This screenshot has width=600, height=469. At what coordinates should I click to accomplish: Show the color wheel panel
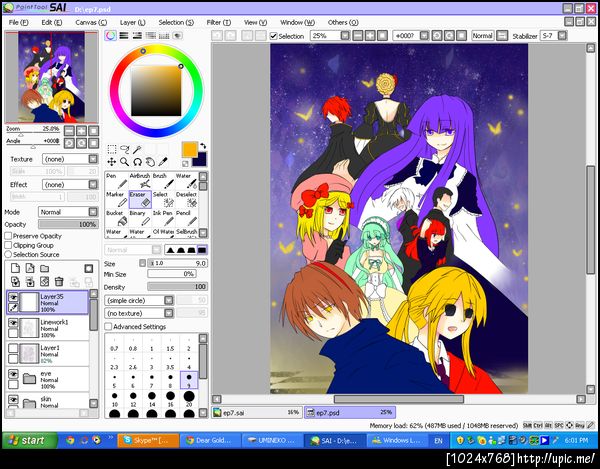111,36
